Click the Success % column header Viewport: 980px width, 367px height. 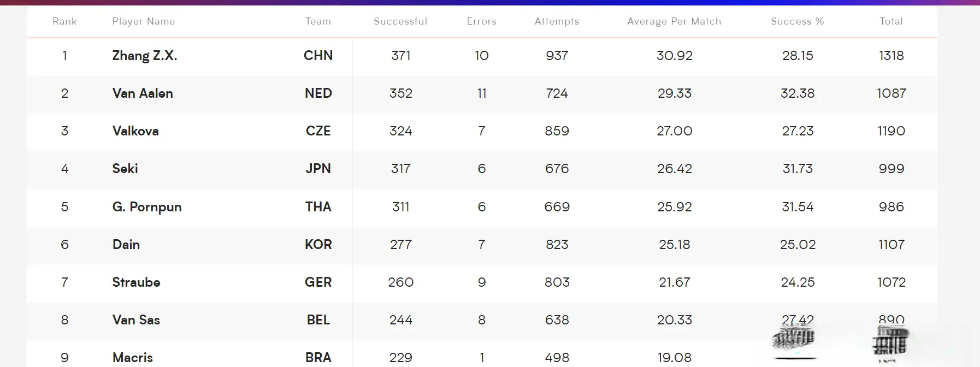tap(797, 21)
